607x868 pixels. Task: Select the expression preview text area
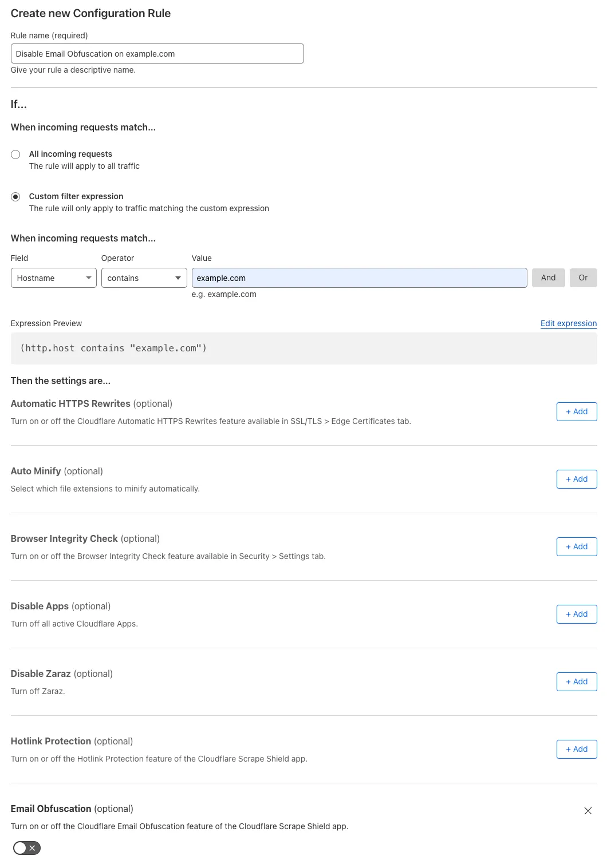[303, 348]
